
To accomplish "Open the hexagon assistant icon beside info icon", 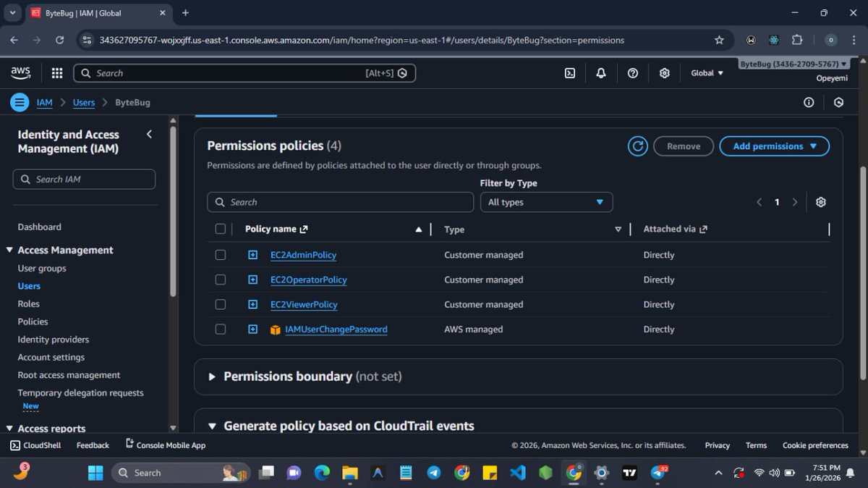I will 838,103.
